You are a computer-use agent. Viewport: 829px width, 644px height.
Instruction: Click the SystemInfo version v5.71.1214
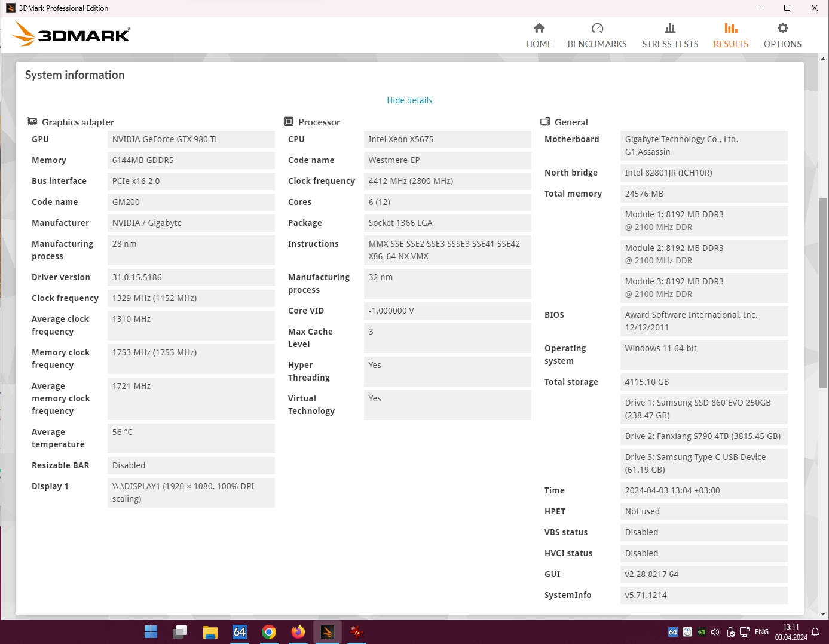click(704, 595)
